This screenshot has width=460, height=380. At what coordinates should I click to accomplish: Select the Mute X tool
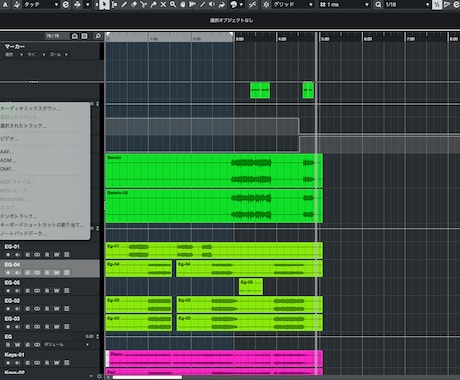[x=163, y=5]
